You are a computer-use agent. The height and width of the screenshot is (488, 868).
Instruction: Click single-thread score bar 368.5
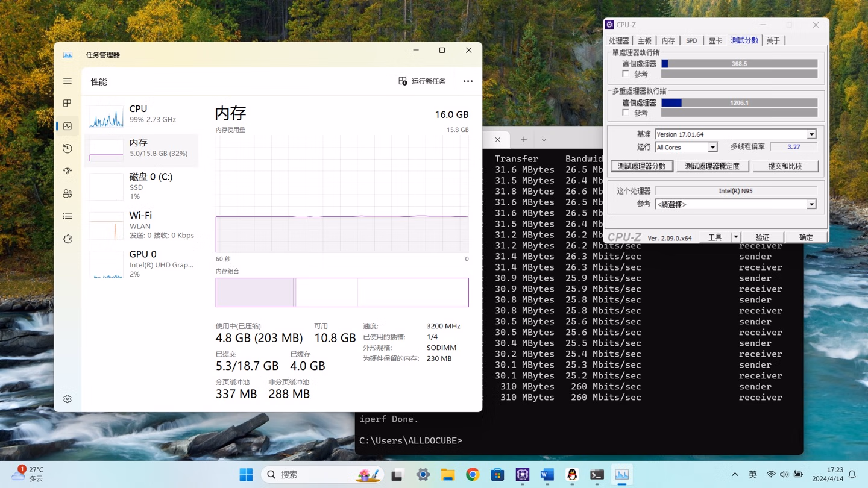coord(739,63)
